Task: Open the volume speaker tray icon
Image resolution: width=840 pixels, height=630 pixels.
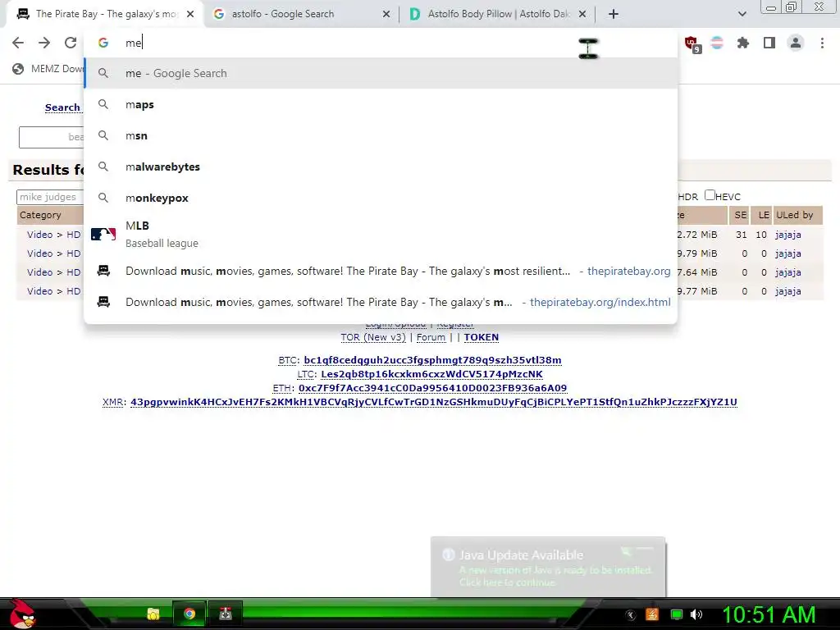Action: pyautogui.click(x=696, y=614)
